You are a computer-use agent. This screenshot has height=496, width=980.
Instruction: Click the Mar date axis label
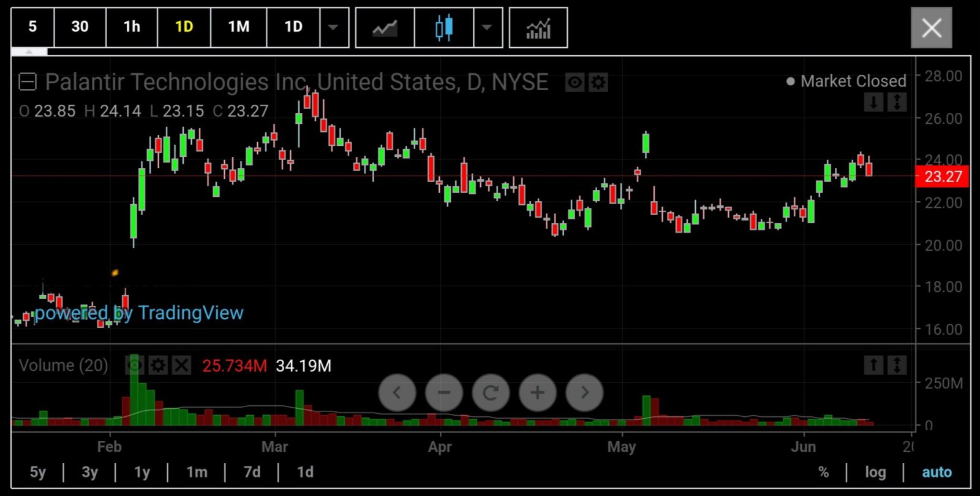click(274, 446)
